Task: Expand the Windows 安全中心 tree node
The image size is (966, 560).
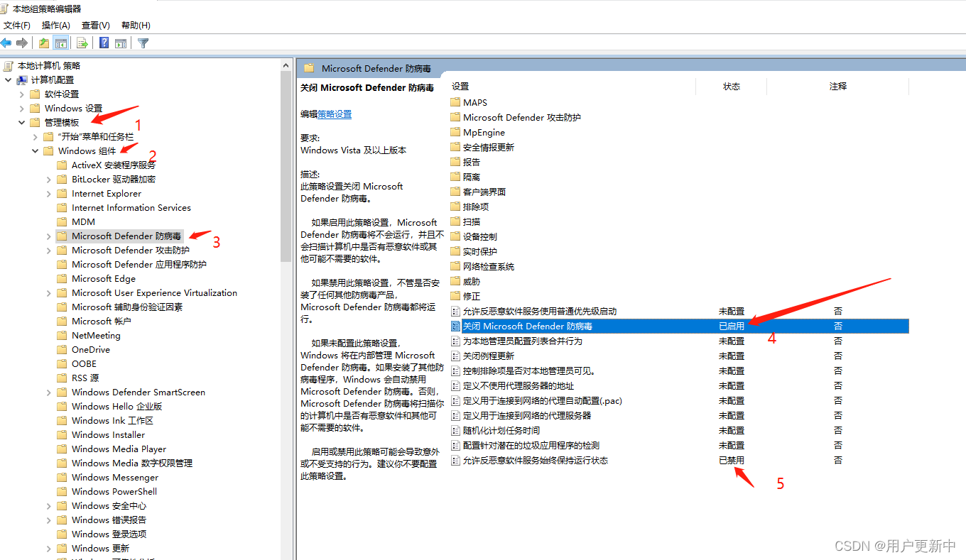Action: 48,505
